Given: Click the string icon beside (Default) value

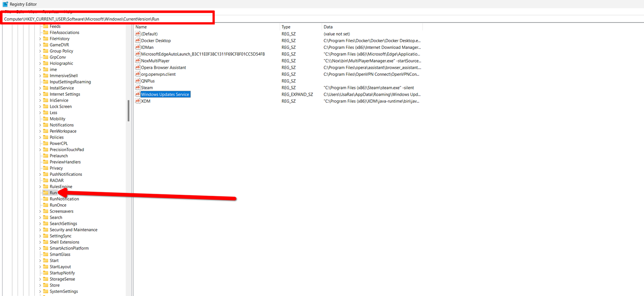Looking at the screenshot, I should tap(137, 34).
